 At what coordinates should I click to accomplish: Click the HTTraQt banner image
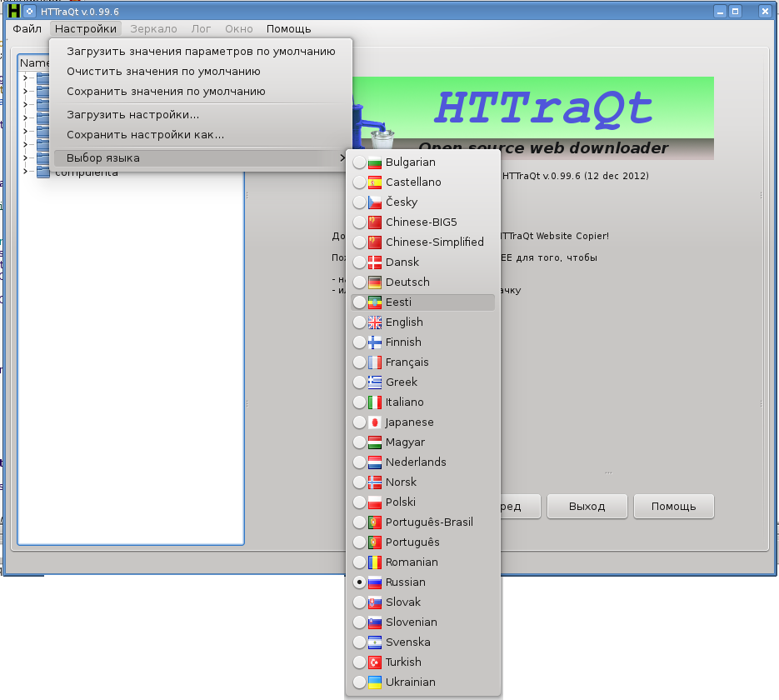(x=533, y=118)
